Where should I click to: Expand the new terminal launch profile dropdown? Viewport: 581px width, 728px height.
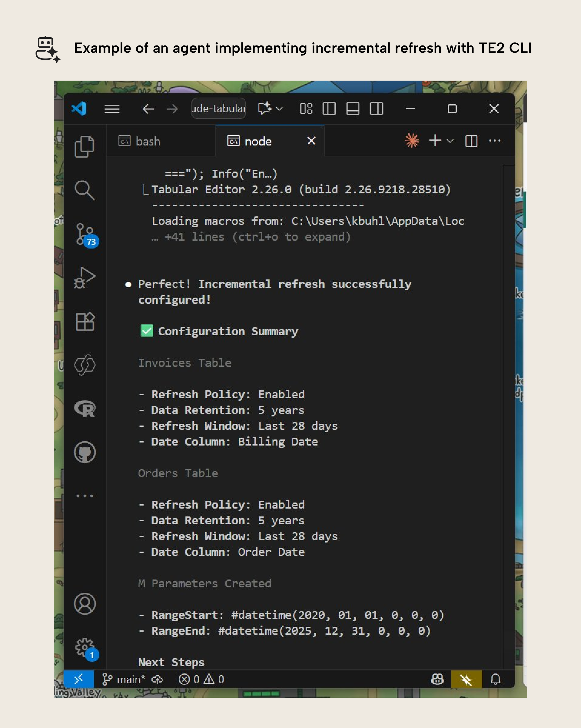450,141
